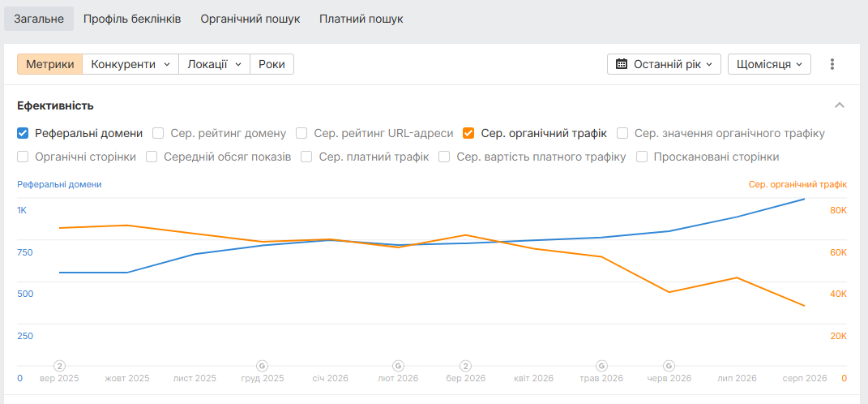Select the Роки button
This screenshot has width=868, height=404.
(272, 64)
